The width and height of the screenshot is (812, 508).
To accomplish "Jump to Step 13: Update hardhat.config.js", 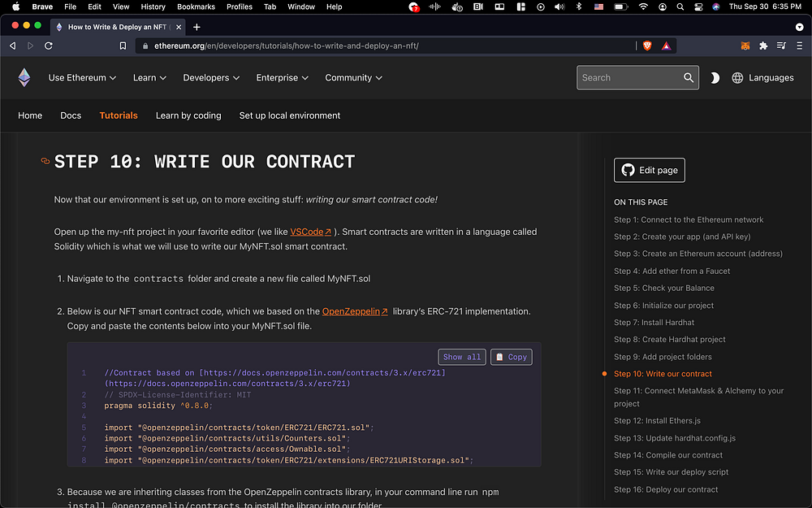I will (x=675, y=438).
